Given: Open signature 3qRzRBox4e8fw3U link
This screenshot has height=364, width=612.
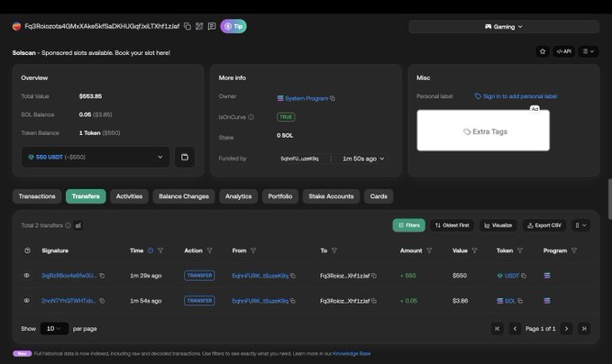Looking at the screenshot, I should pyautogui.click(x=69, y=276).
